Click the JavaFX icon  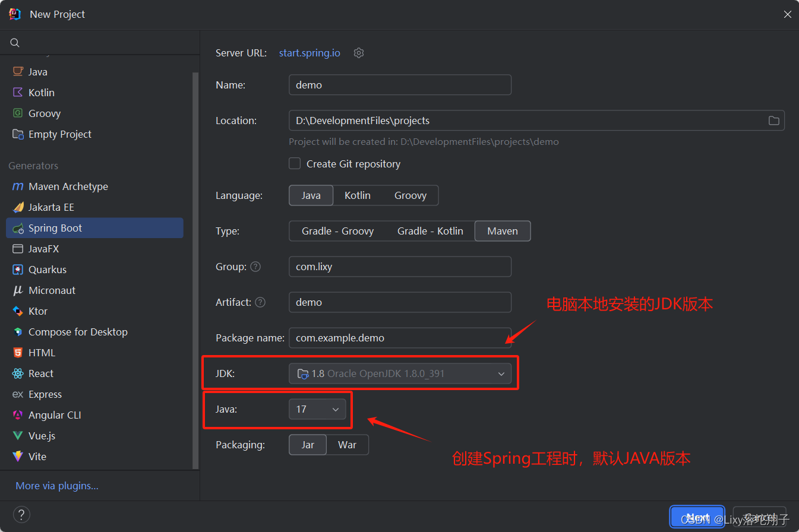(x=18, y=249)
